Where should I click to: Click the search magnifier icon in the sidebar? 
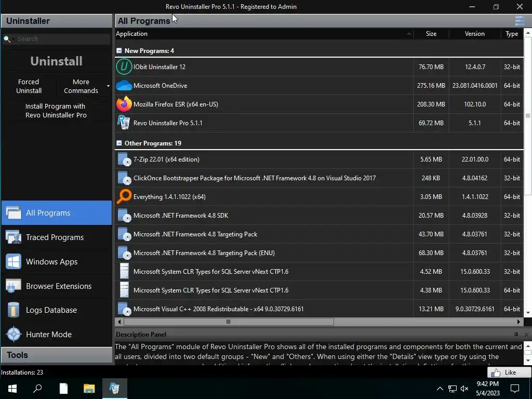(x=7, y=39)
